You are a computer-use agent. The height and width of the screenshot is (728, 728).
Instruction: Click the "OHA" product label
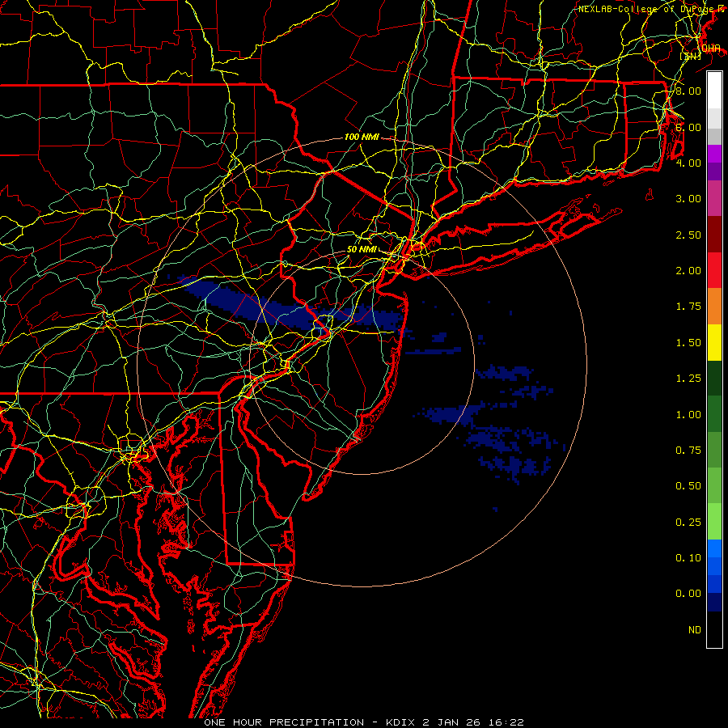(711, 49)
